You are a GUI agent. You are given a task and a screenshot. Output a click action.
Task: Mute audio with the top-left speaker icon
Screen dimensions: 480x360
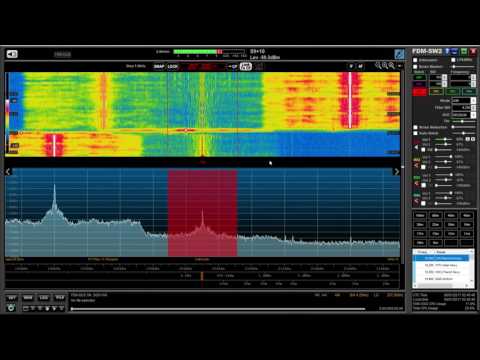12,54
